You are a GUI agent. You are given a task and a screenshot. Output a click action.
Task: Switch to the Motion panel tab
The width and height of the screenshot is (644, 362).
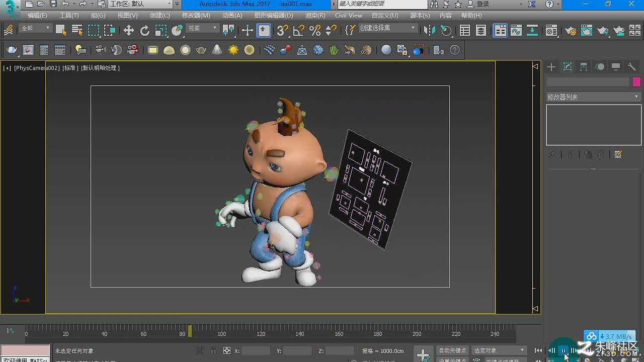(x=600, y=67)
